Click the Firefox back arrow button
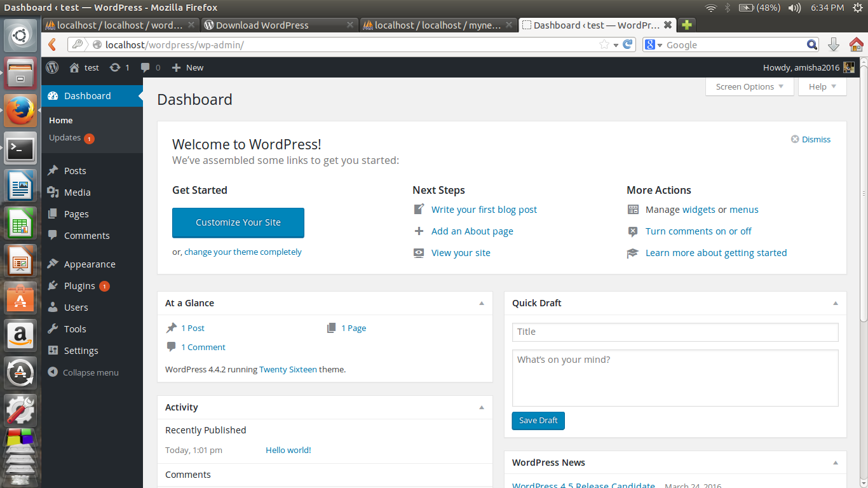This screenshot has width=868, height=488. (x=53, y=44)
